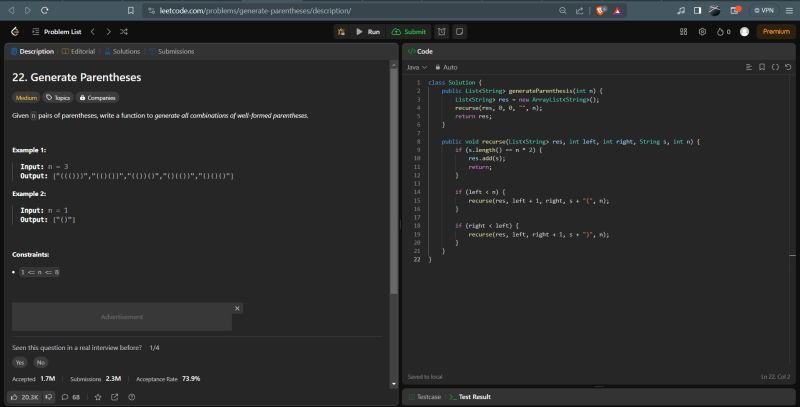Screen dimensions: 800x407
Task: Expand the Companies tag
Action: (x=97, y=97)
